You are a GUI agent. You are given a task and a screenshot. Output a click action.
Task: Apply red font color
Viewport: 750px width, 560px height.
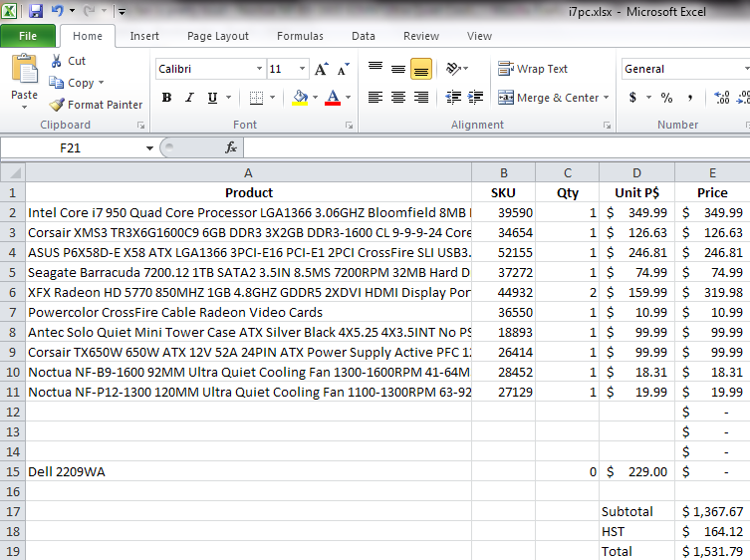[x=333, y=98]
